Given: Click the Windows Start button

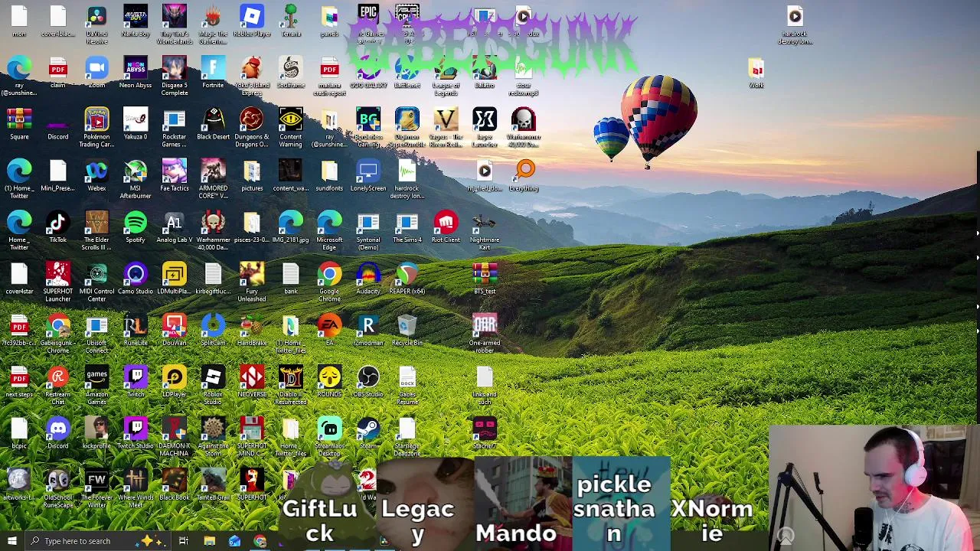Looking at the screenshot, I should click(x=11, y=541).
